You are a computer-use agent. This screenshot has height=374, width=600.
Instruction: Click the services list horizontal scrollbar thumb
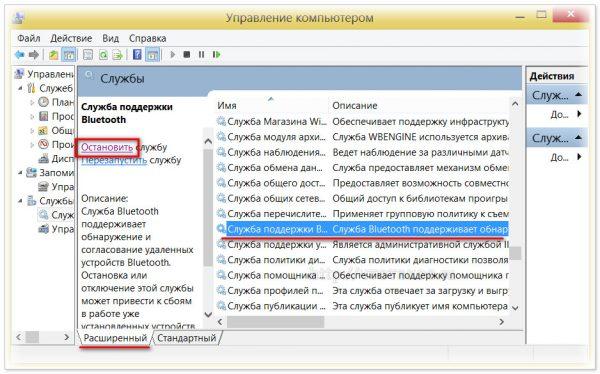pyautogui.click(x=276, y=322)
